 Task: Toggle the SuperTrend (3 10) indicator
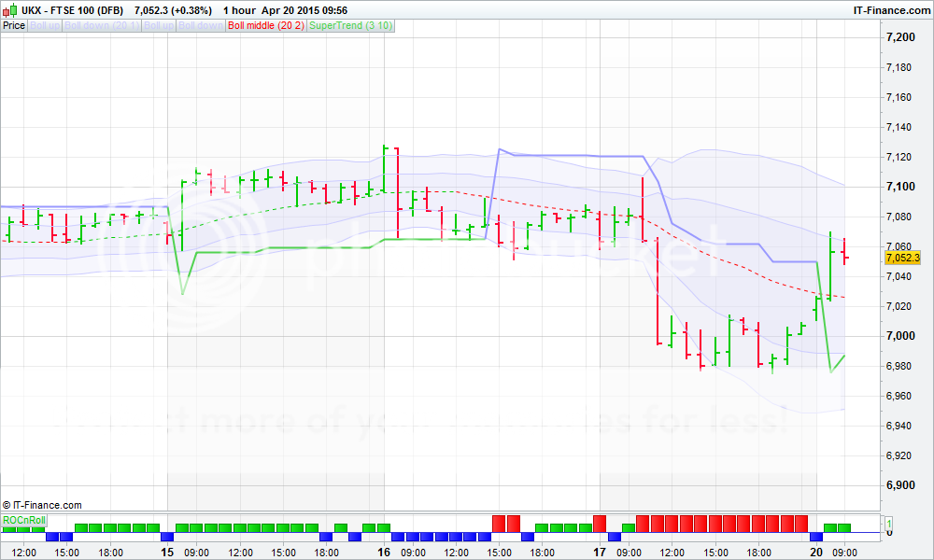point(350,25)
